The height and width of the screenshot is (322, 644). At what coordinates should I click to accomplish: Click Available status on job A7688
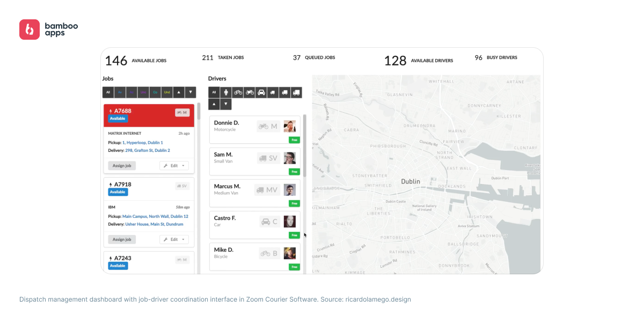pyautogui.click(x=118, y=119)
